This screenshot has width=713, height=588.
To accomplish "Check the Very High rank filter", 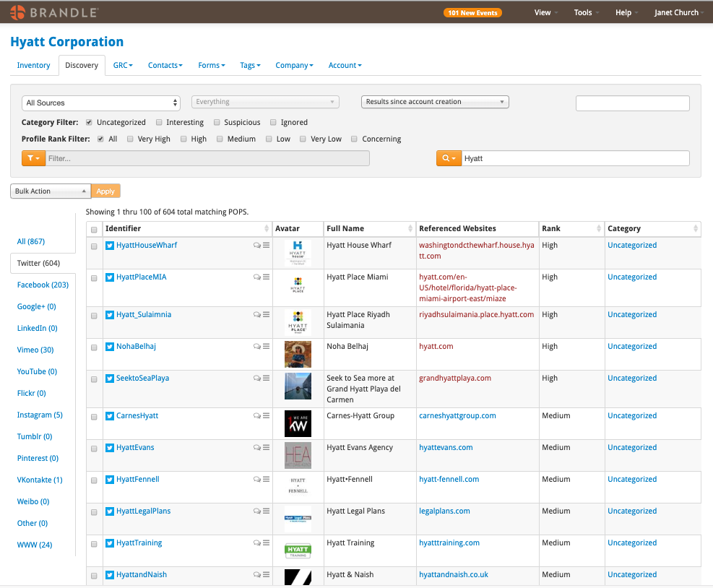I will [x=130, y=139].
